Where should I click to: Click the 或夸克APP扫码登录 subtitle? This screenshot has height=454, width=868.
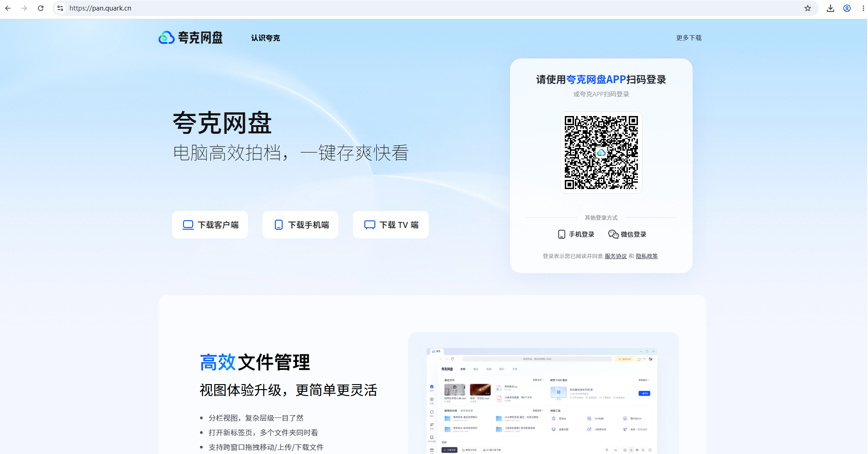[x=601, y=94]
